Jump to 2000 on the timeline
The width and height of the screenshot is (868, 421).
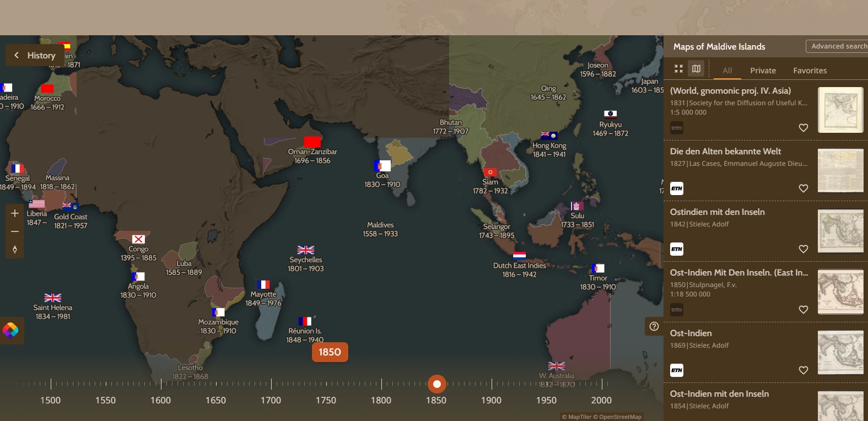tap(601, 400)
